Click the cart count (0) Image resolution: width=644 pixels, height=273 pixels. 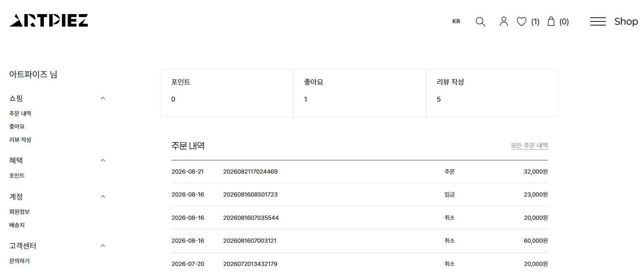click(564, 22)
